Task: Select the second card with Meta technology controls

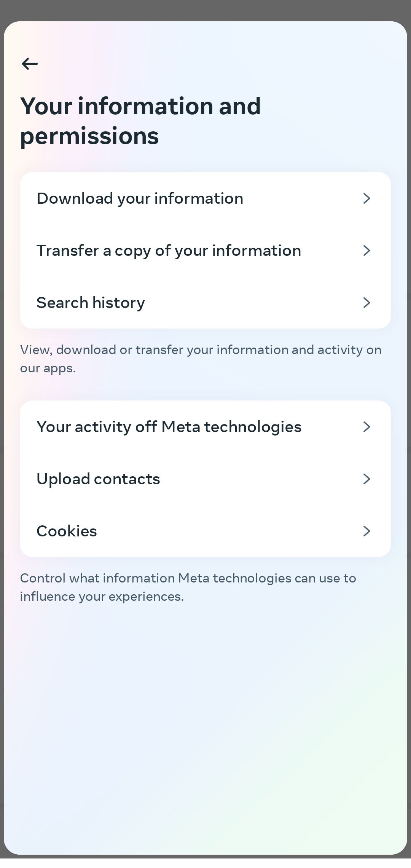Action: (x=205, y=479)
